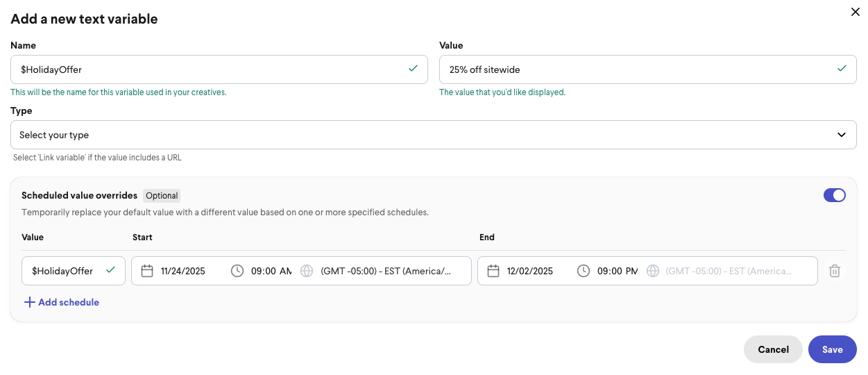Click the 'Scheduled value overrides' heading
Image resolution: width=868 pixels, height=375 pixels.
79,195
